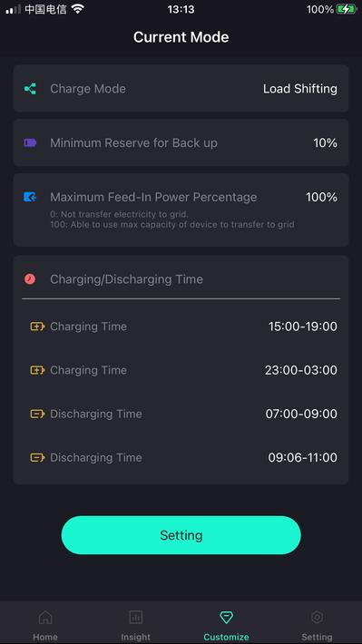Tap the red clock schedule icon
This screenshot has width=362, height=644.
click(30, 279)
